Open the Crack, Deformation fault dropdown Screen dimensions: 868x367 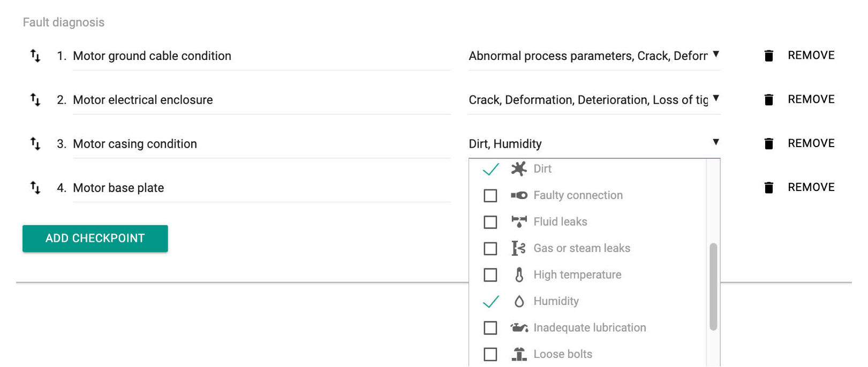[x=594, y=100]
